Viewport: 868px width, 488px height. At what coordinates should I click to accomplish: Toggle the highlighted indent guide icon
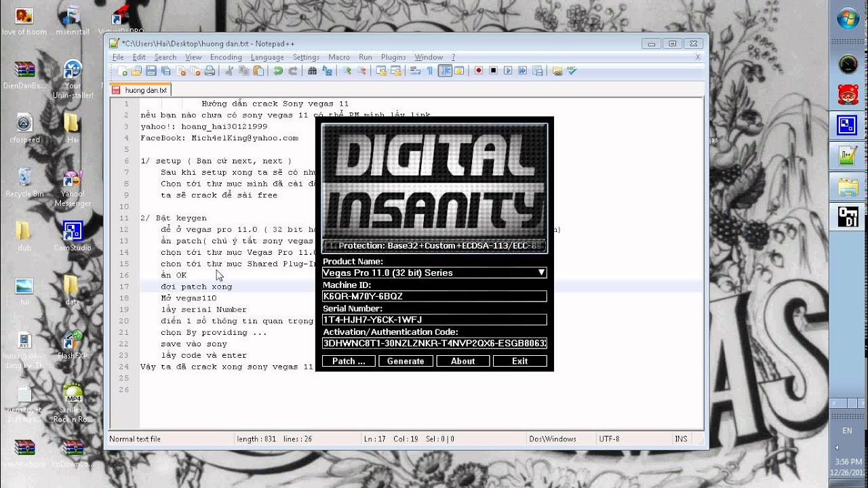(445, 70)
